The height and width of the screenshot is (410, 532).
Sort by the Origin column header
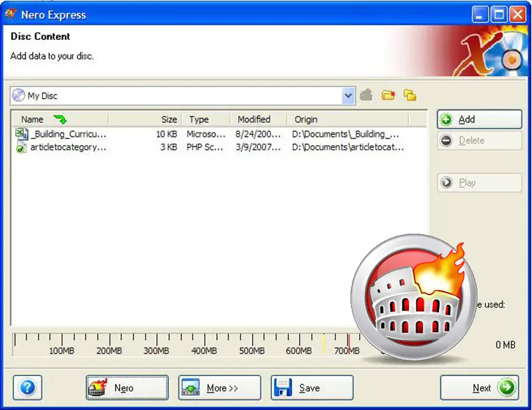pyautogui.click(x=348, y=119)
